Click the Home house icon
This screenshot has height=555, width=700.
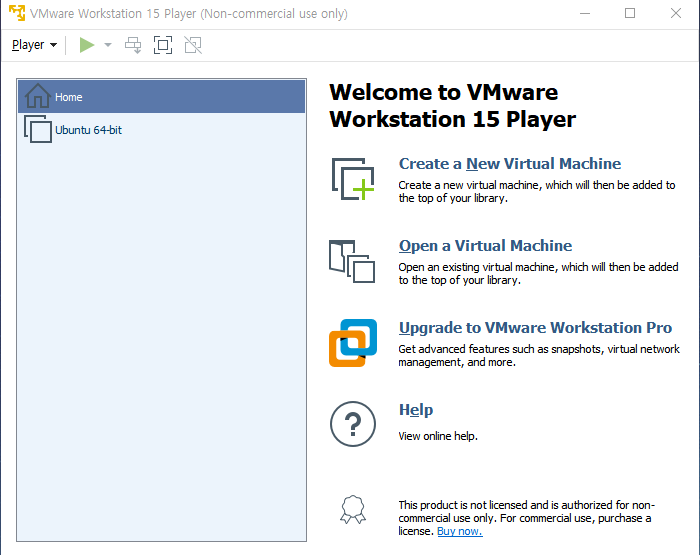click(38, 96)
